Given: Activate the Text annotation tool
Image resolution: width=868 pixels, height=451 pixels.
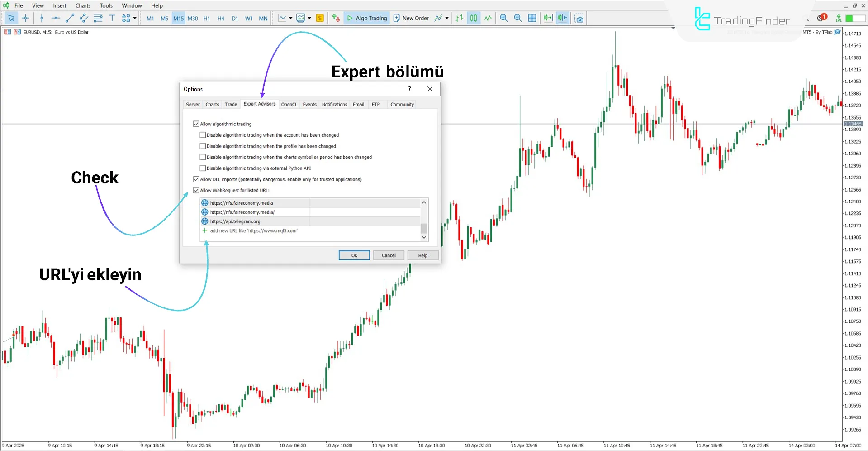Looking at the screenshot, I should (112, 18).
